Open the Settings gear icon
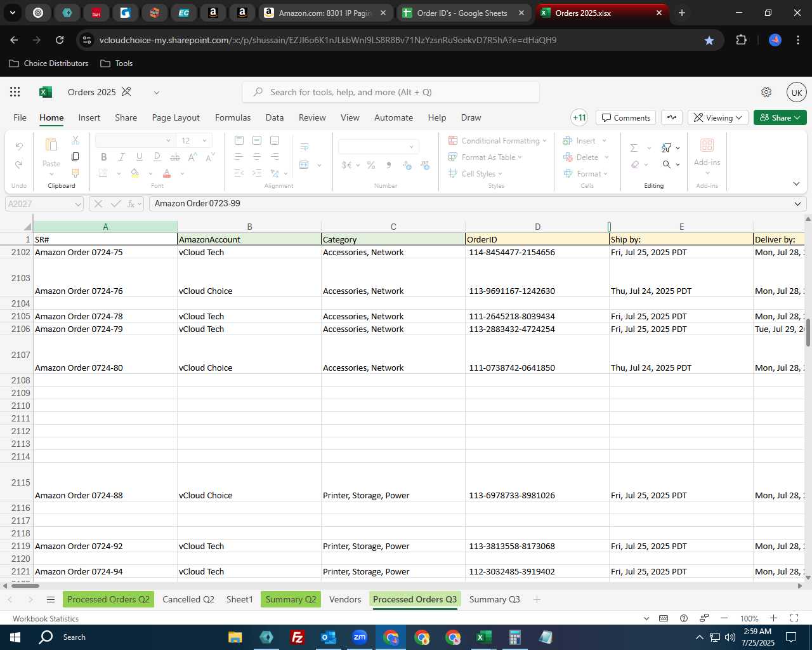 click(766, 92)
